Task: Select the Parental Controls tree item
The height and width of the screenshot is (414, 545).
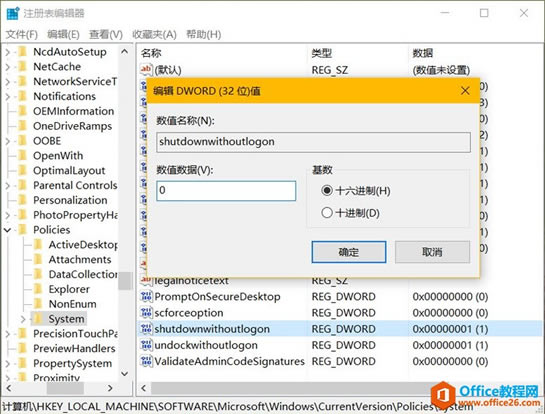Action: point(75,185)
